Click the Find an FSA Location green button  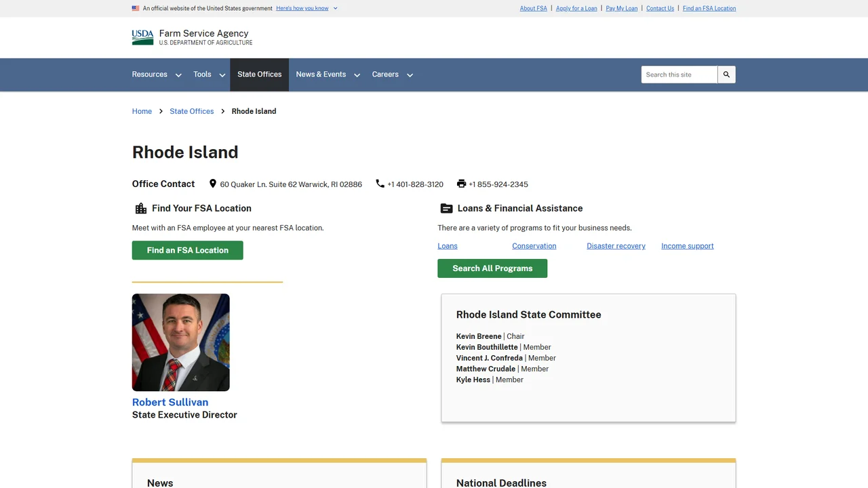click(x=188, y=250)
